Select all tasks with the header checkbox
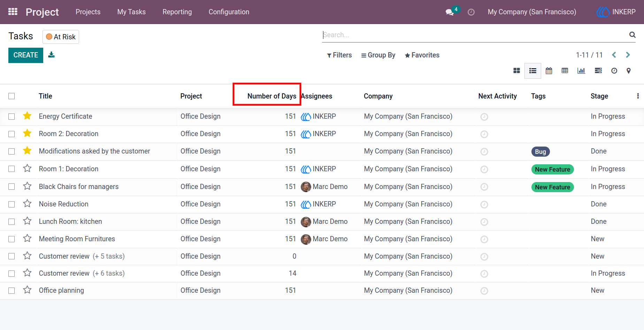This screenshot has height=330, width=644. [x=11, y=96]
